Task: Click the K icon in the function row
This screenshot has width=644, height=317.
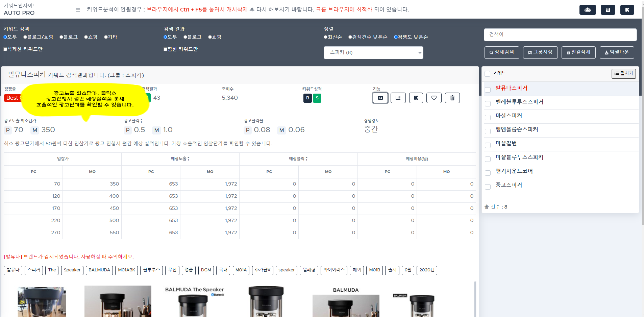Action: pyautogui.click(x=416, y=98)
